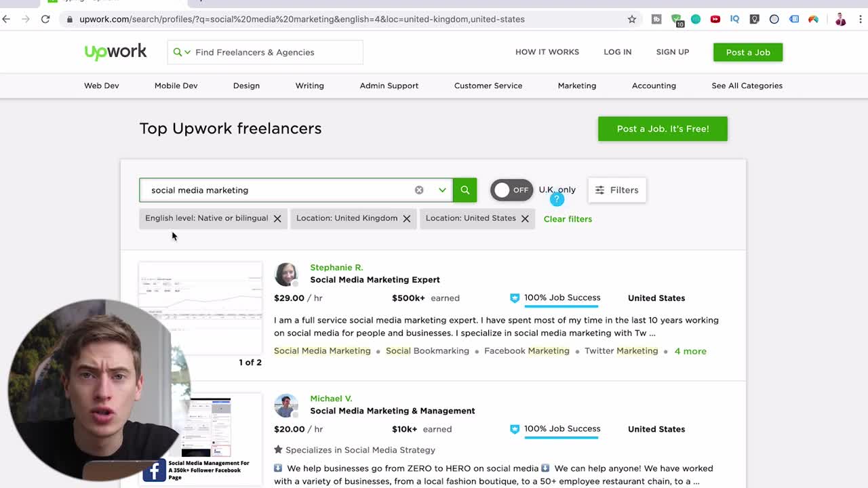
Task: Open the green shield extension with badge 10
Action: (677, 20)
